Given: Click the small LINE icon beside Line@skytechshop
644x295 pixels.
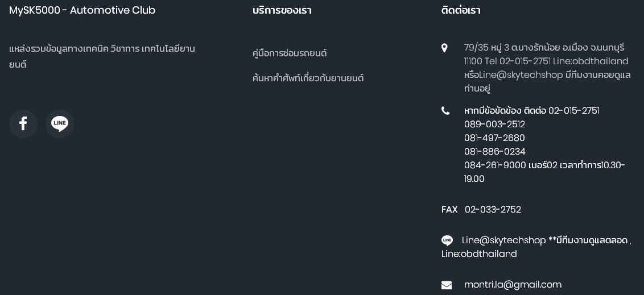Looking at the screenshot, I should point(447,240).
